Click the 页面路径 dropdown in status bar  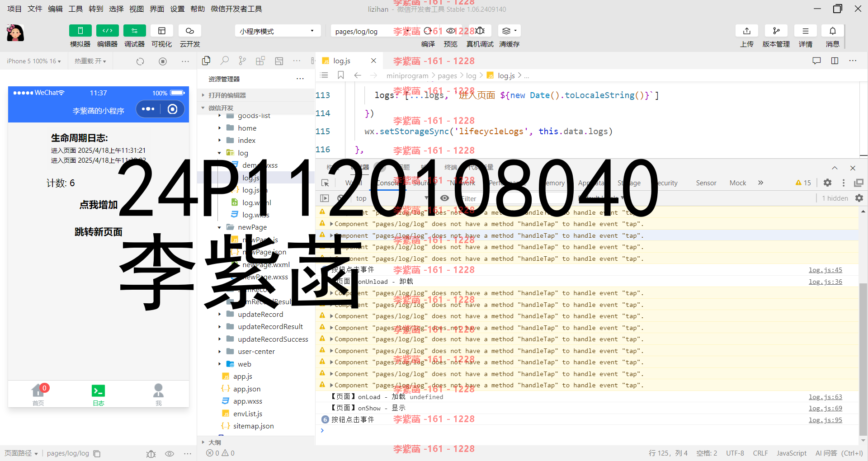(x=21, y=453)
